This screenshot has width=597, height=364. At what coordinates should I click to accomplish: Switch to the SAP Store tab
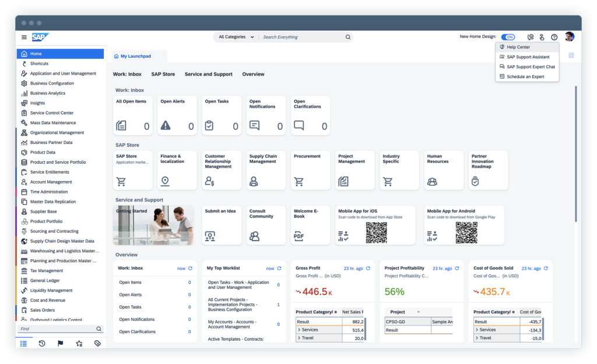[163, 74]
